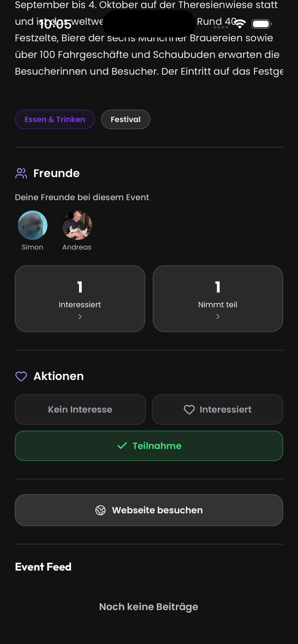The image size is (298, 644).
Task: Toggle the Kein Interesse option
Action: tap(80, 409)
